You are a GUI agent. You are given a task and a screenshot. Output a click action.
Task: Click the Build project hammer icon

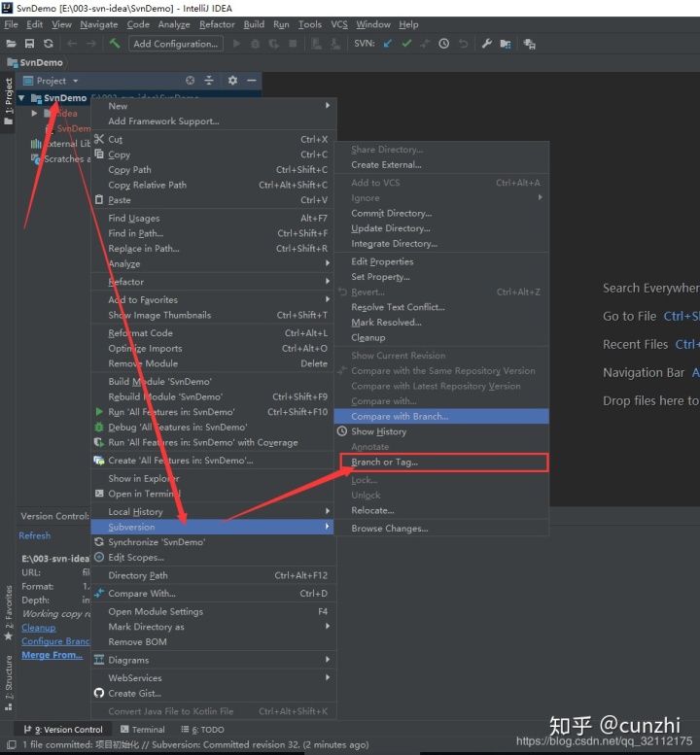[x=115, y=44]
